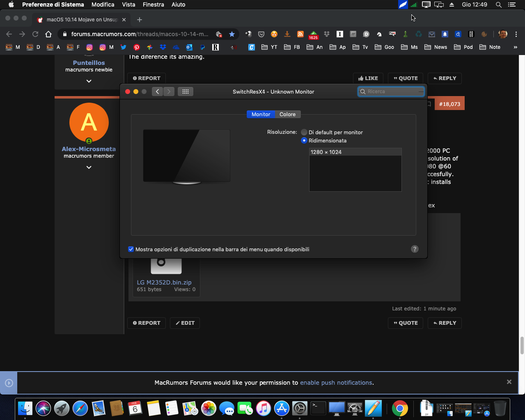The width and height of the screenshot is (525, 420).
Task: Open Photos app in the Dock
Action: click(209, 408)
